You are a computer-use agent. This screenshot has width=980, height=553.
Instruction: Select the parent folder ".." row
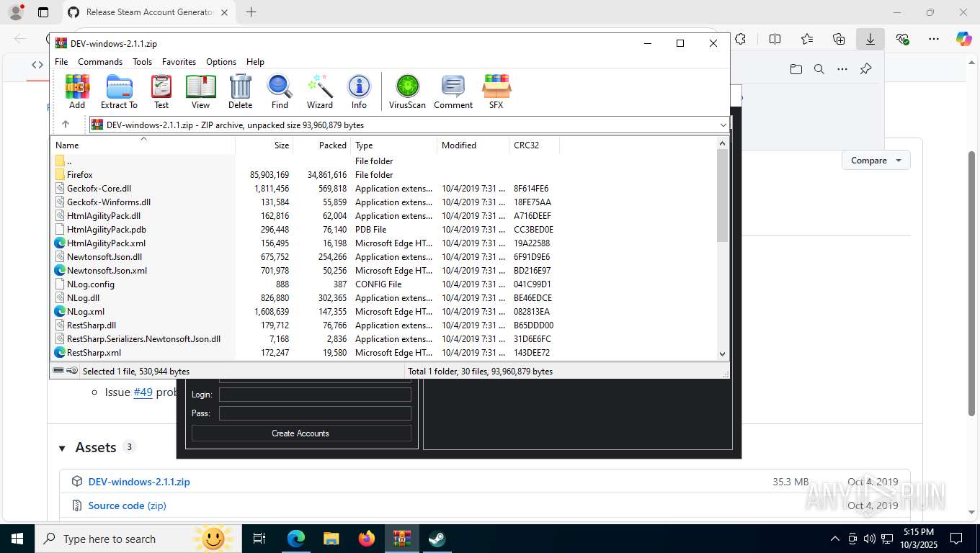[383, 161]
